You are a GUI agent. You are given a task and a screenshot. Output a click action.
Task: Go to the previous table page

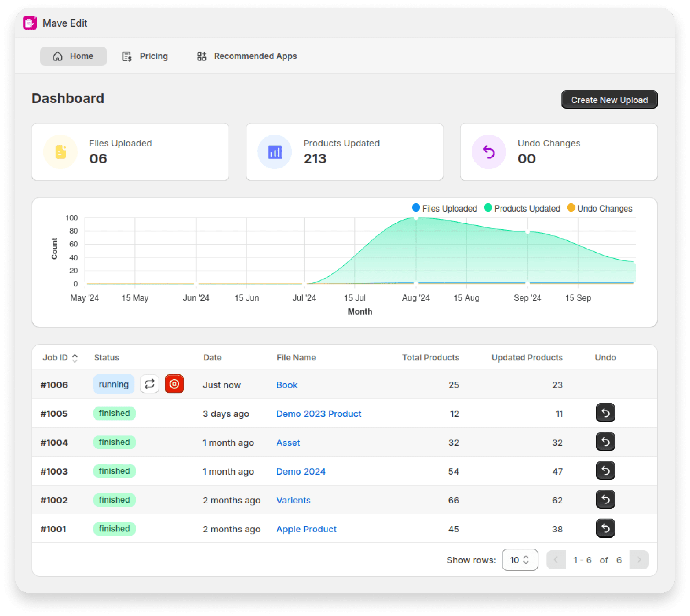(556, 560)
